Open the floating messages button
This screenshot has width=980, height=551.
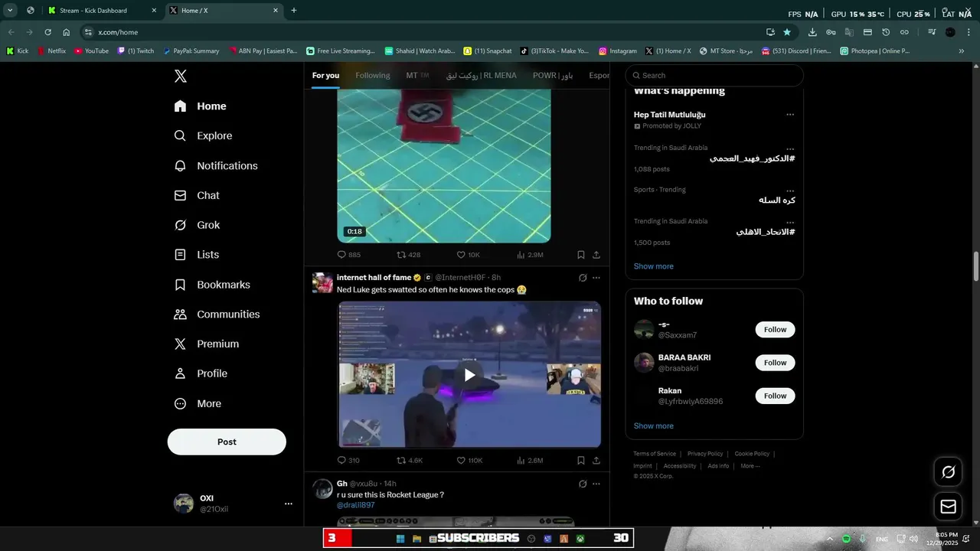click(949, 507)
